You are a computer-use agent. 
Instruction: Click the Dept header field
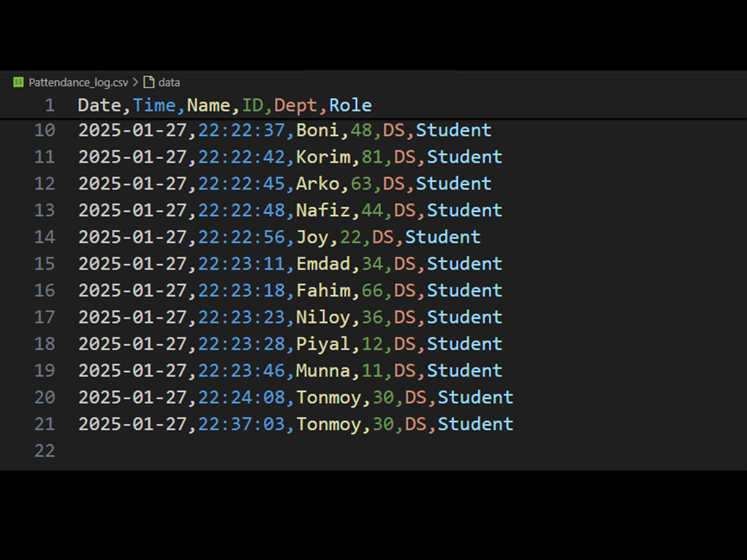pos(296,105)
